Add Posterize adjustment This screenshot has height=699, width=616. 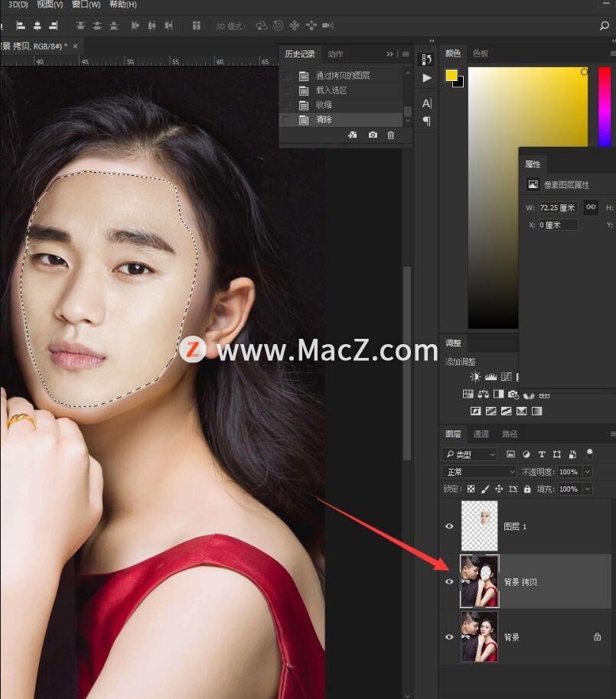coord(491,411)
